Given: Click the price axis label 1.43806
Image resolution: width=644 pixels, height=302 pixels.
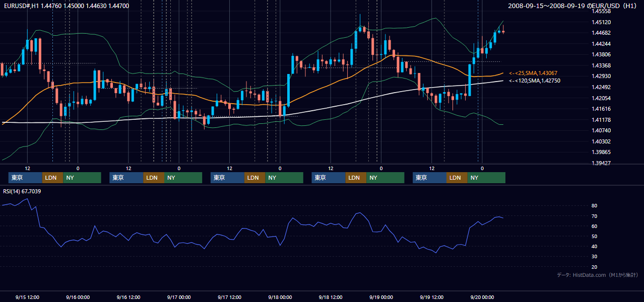Looking at the screenshot, I should [x=601, y=54].
